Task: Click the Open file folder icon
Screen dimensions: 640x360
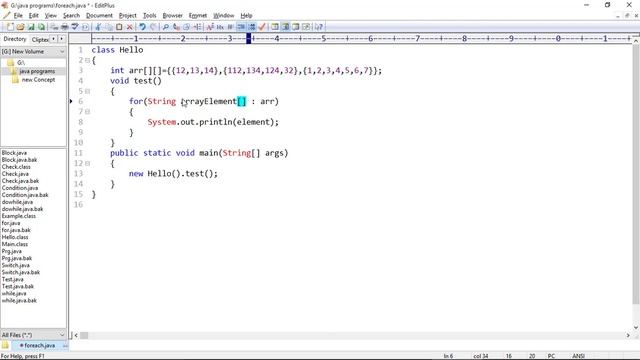Action: (20, 27)
